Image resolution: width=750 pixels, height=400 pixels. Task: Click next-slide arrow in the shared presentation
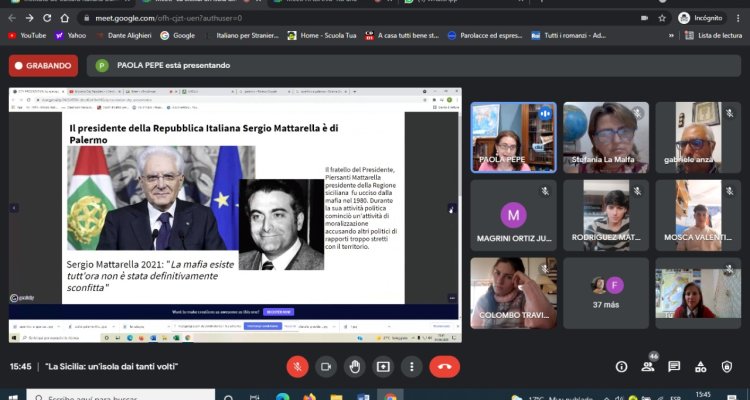point(452,209)
